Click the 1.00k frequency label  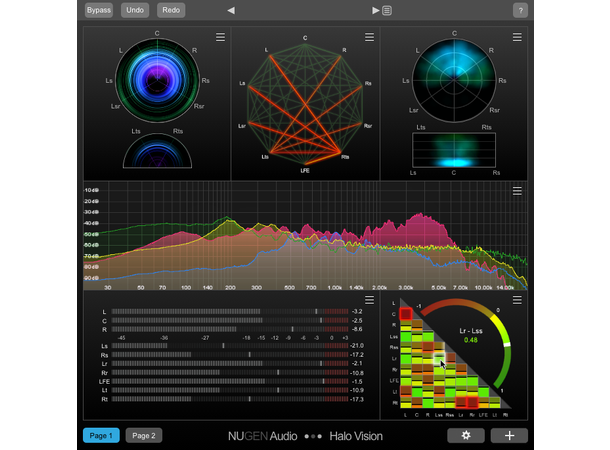[x=335, y=288]
